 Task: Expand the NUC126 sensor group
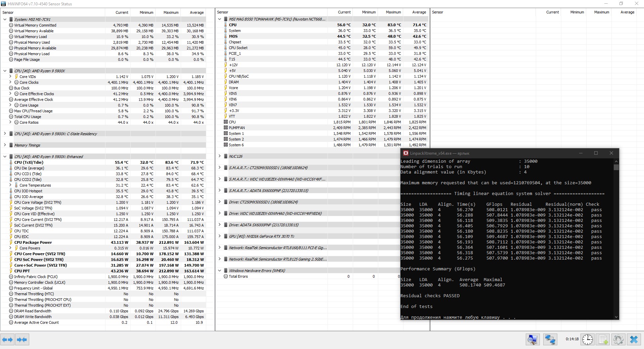click(x=219, y=156)
